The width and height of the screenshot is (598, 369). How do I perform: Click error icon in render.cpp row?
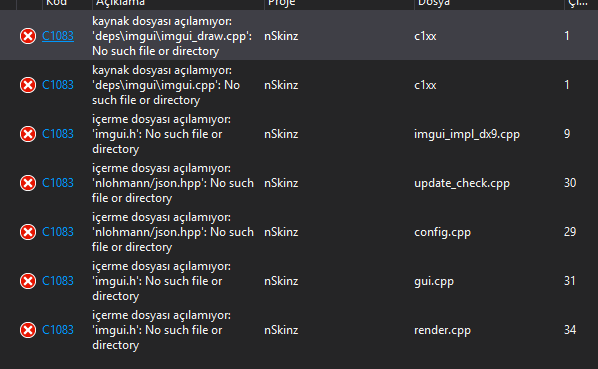coord(28,330)
